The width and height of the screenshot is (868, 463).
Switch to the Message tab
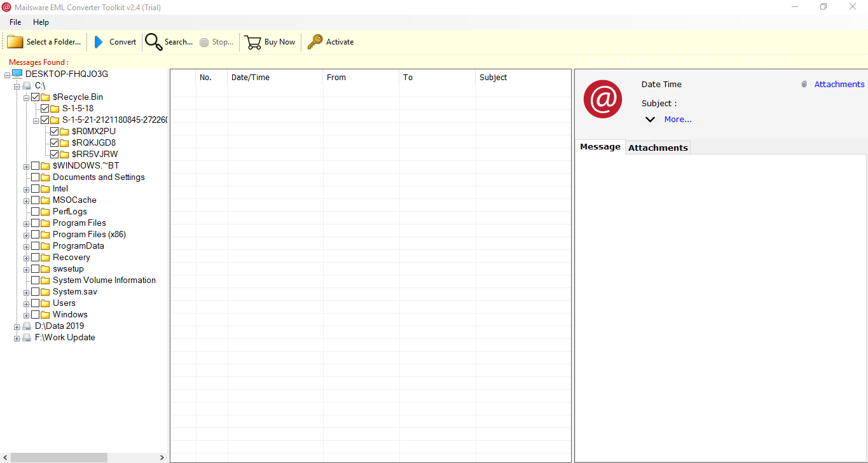tap(600, 147)
